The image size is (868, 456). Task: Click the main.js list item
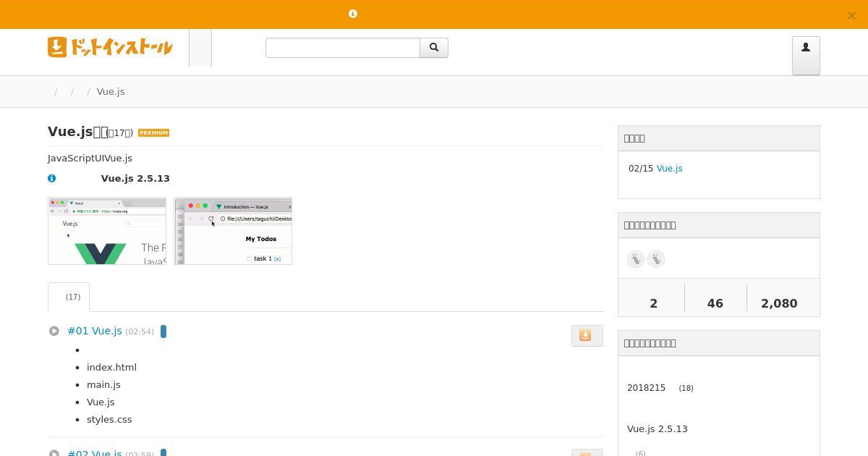(103, 384)
